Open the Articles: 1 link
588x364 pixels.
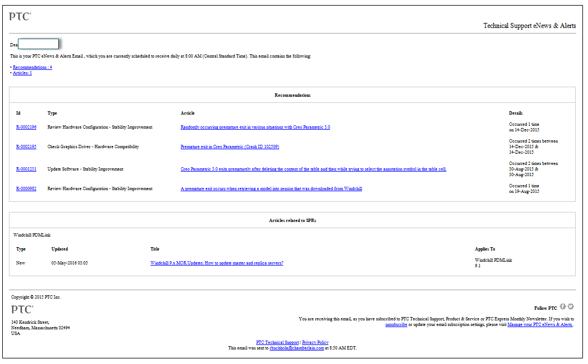coord(22,73)
